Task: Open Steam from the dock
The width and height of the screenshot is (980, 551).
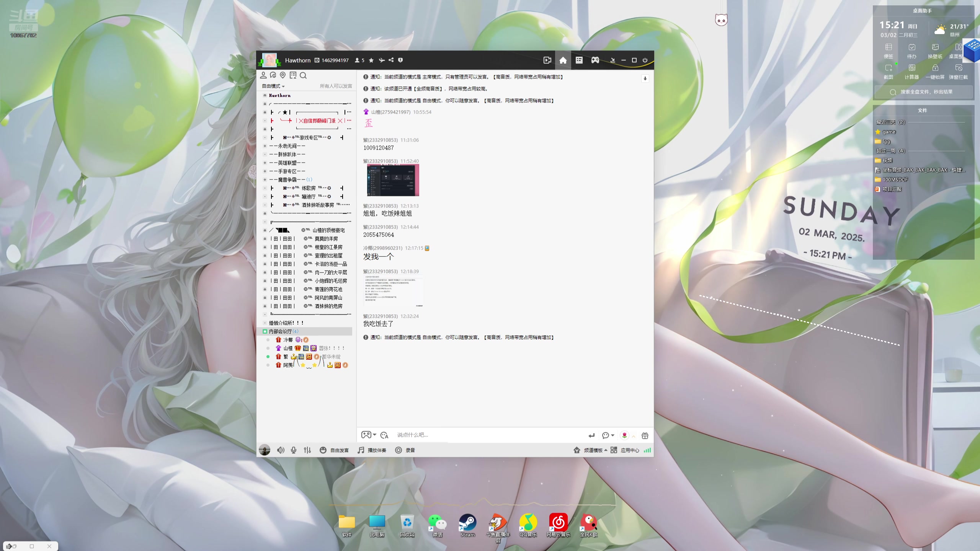Action: (x=467, y=525)
